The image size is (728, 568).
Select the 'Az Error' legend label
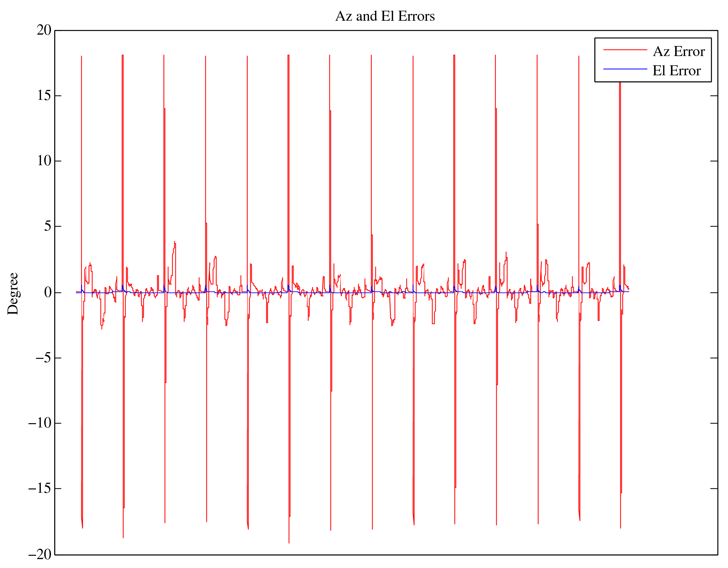point(678,52)
